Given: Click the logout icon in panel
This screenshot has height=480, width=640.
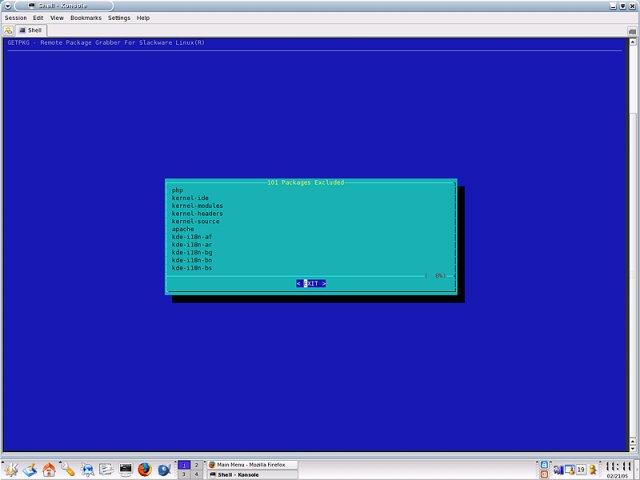Looking at the screenshot, I should coord(544,474).
